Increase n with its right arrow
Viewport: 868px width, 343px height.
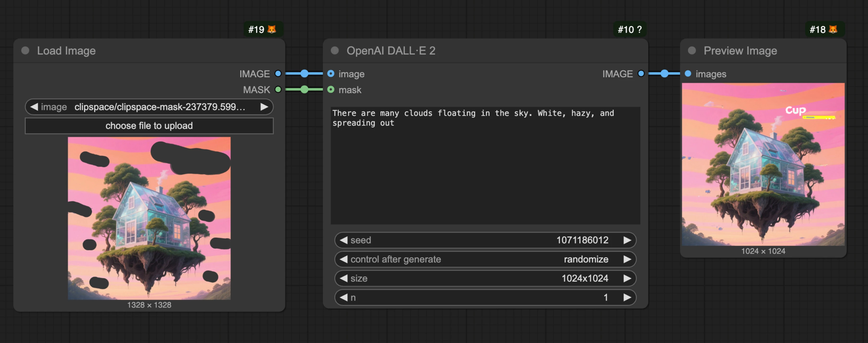tap(627, 298)
